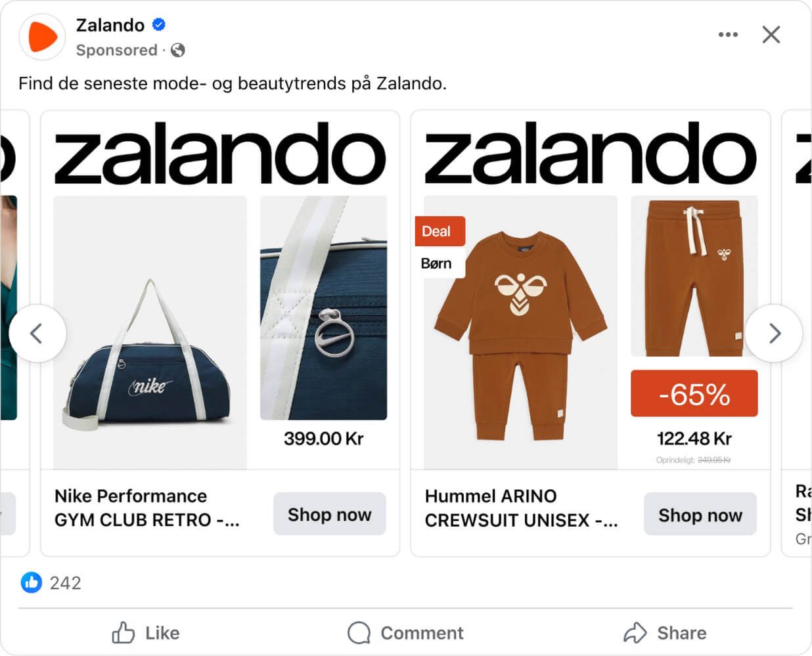Viewport: 812px width, 656px height.
Task: Shop now for the Hummel crewsuit
Action: [x=700, y=514]
